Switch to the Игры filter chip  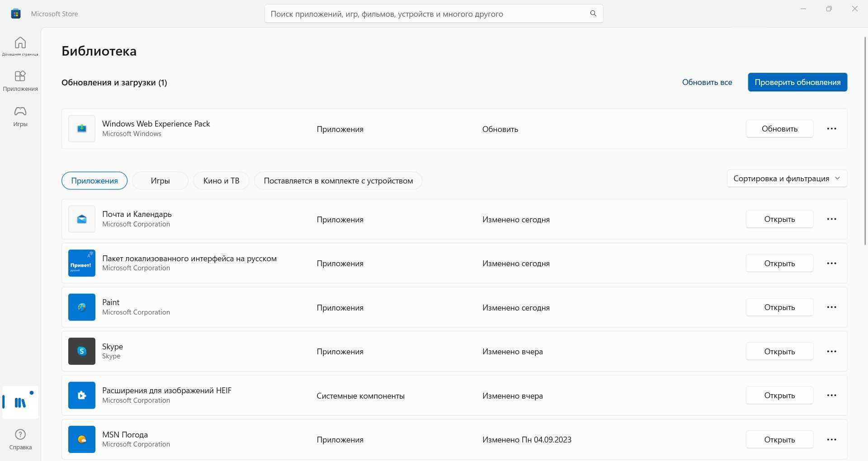click(x=160, y=181)
